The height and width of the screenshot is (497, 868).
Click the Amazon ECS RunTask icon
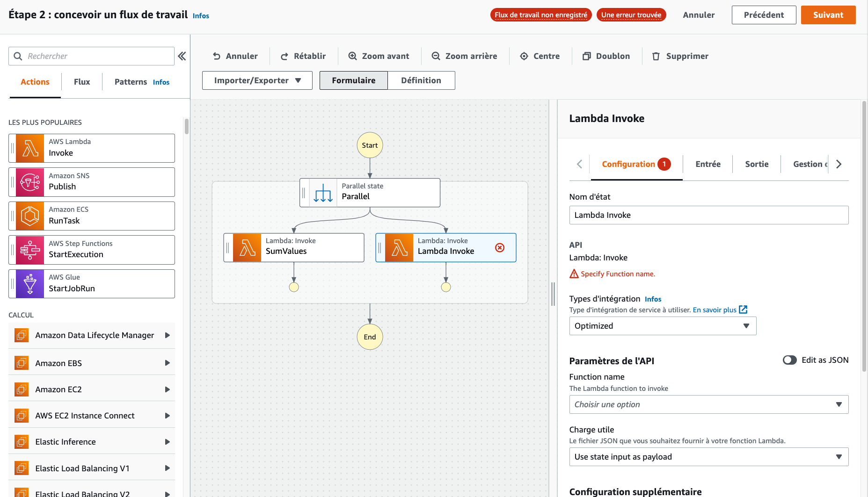click(30, 216)
